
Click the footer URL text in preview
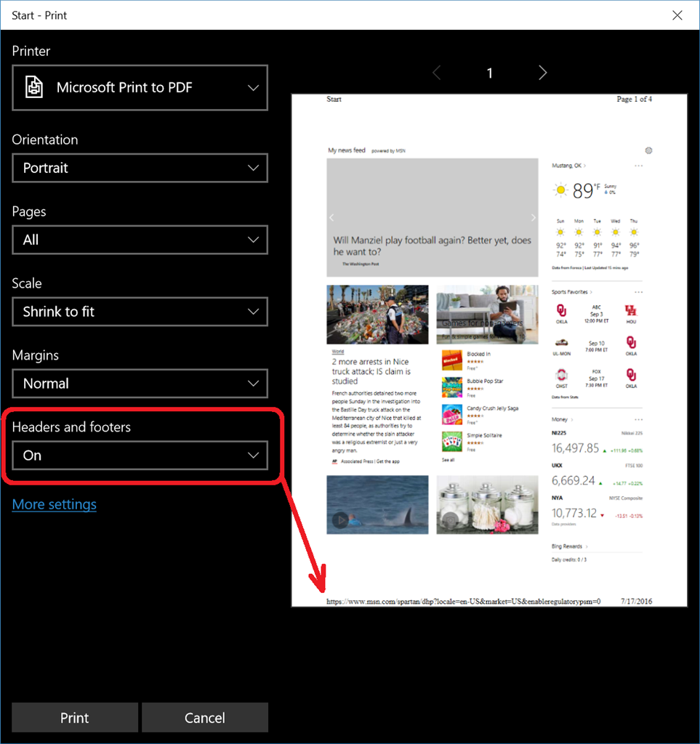(464, 601)
